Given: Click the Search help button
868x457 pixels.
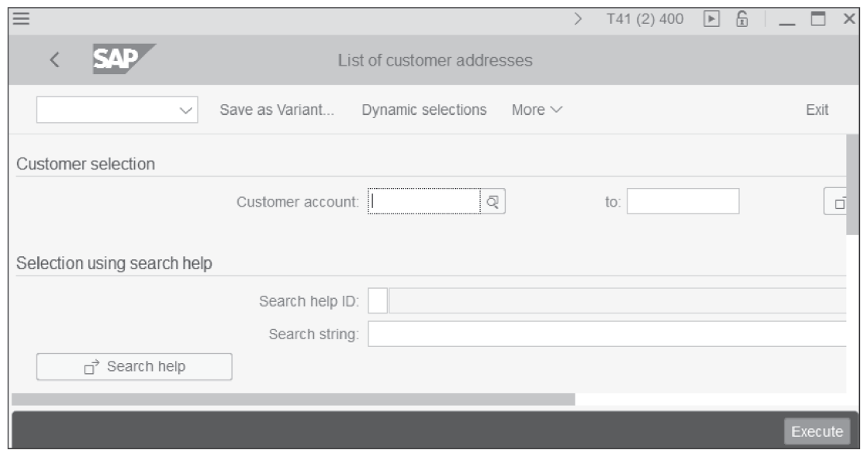Looking at the screenshot, I should click(134, 366).
